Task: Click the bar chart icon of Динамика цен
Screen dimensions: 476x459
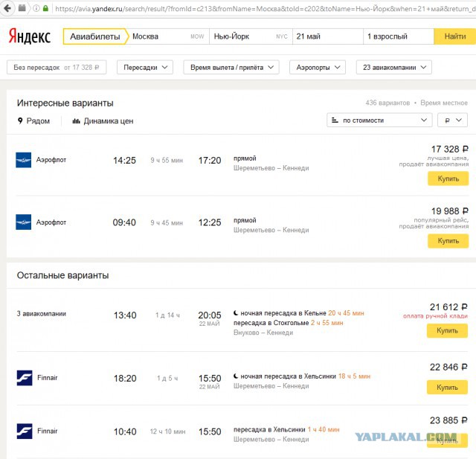Action: point(76,121)
